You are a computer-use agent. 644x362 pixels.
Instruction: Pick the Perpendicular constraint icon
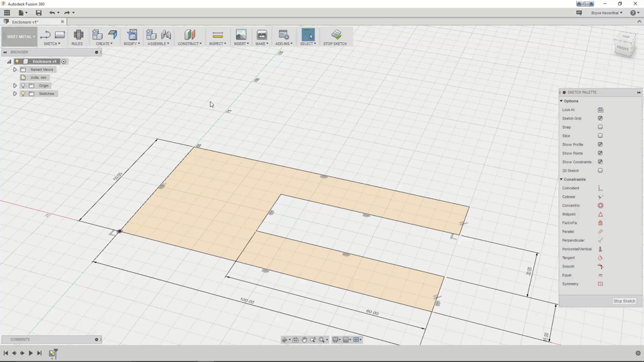point(600,241)
